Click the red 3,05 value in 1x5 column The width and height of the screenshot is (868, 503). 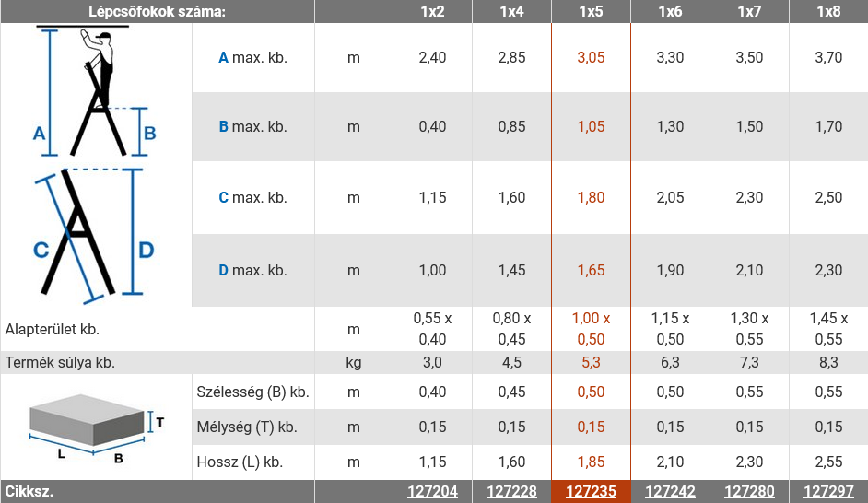click(x=591, y=57)
